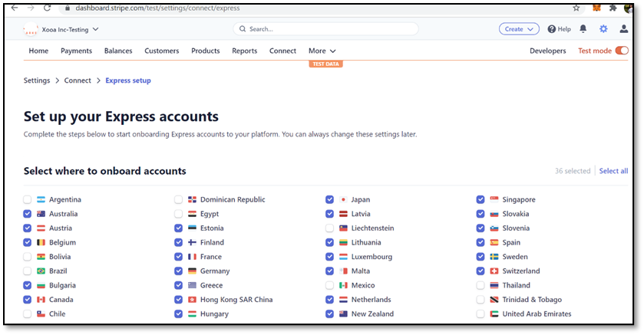Click the Finland flag icon
Image resolution: width=644 pixels, height=335 pixels.
192,242
